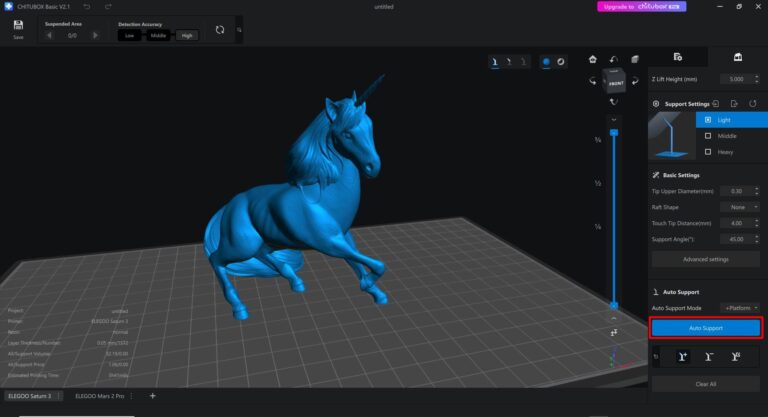
Task: Select the Heavy support type
Action: coord(723,152)
